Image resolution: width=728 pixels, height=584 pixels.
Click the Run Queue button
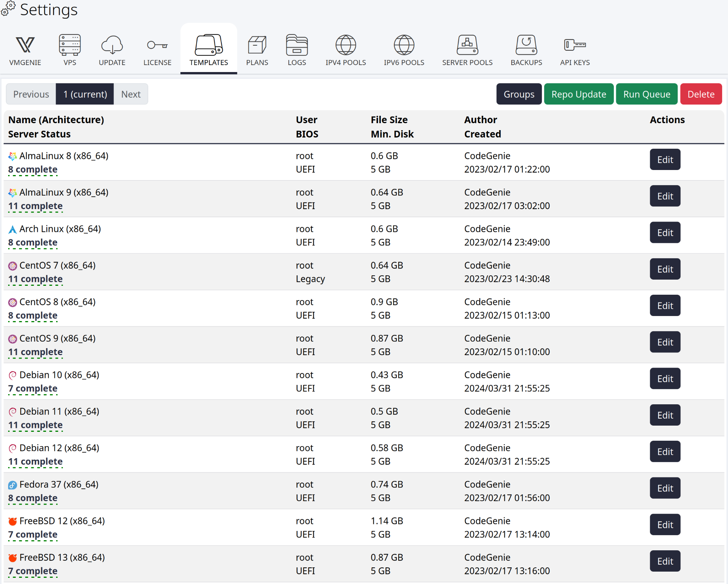click(x=647, y=94)
